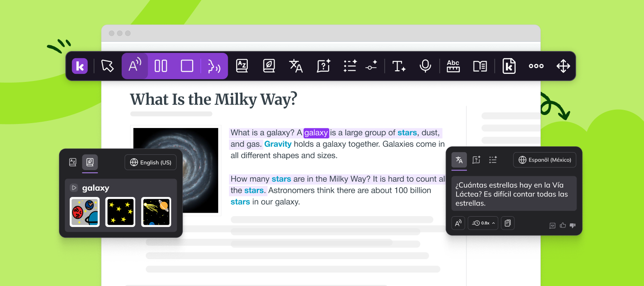Switch to the picture dictionary tab for galaxy

(90, 162)
